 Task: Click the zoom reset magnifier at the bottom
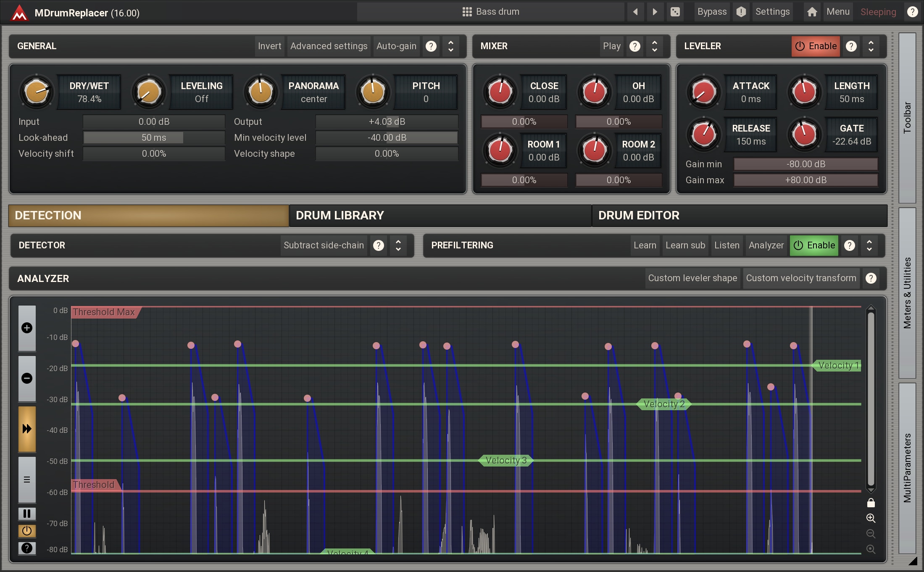[x=871, y=549]
